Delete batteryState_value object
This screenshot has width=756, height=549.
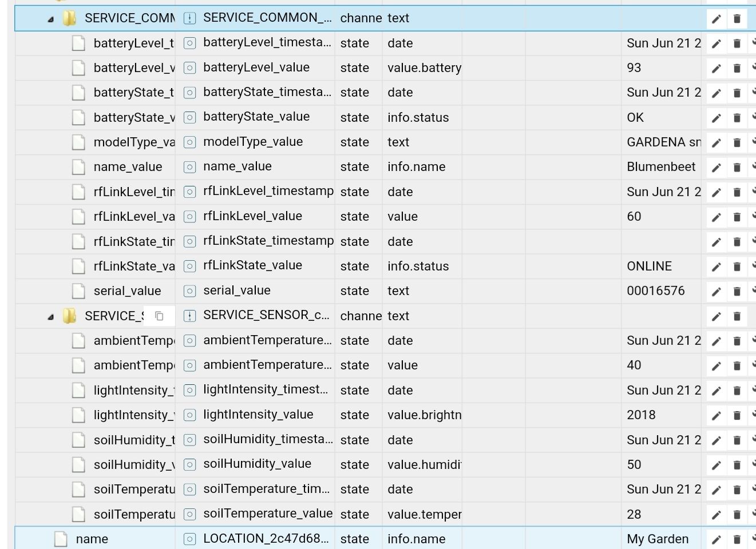pyautogui.click(x=737, y=118)
